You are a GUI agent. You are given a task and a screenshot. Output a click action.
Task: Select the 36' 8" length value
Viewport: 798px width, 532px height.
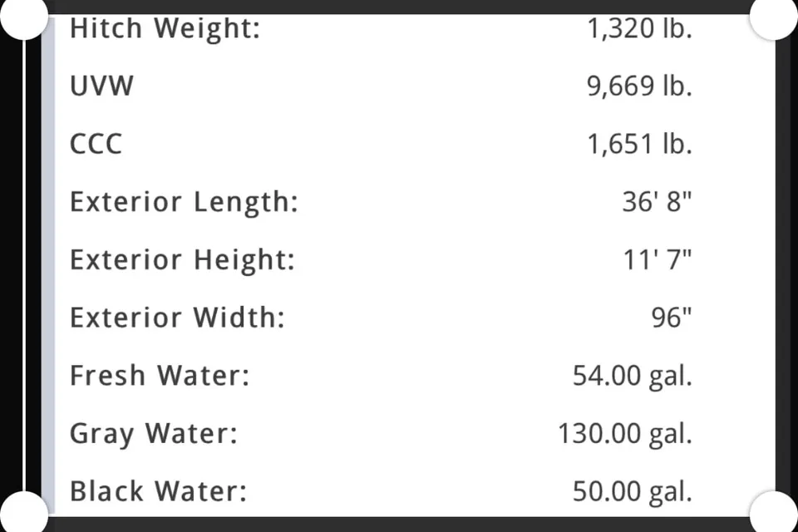[x=657, y=202]
